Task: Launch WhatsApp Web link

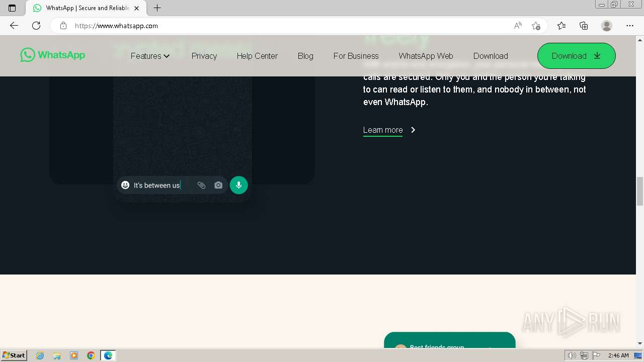Action: coord(426,56)
